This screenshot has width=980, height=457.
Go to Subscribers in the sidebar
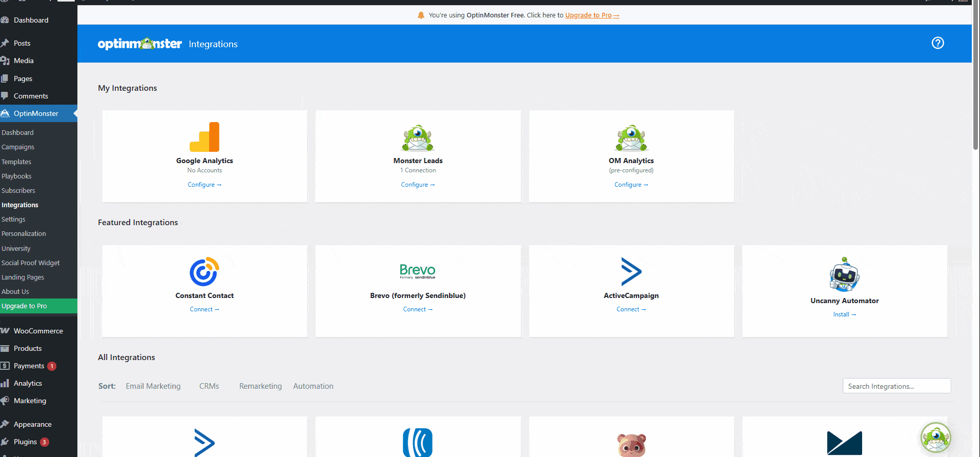[x=18, y=190]
